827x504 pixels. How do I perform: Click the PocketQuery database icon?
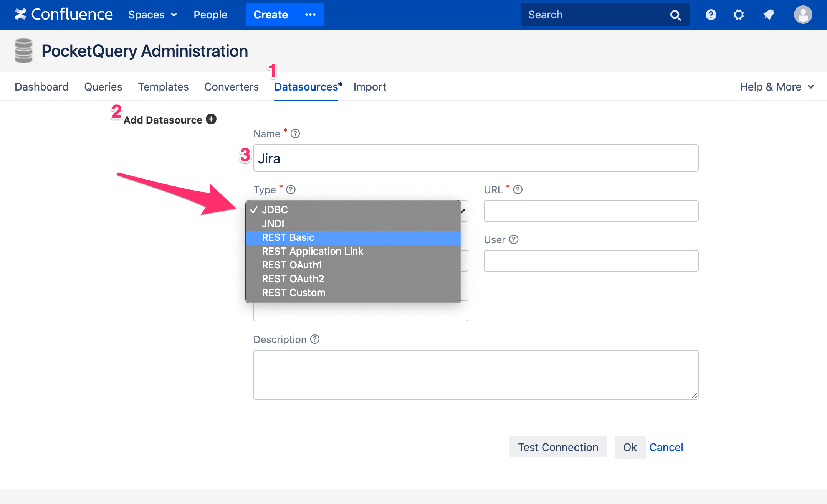coord(23,51)
